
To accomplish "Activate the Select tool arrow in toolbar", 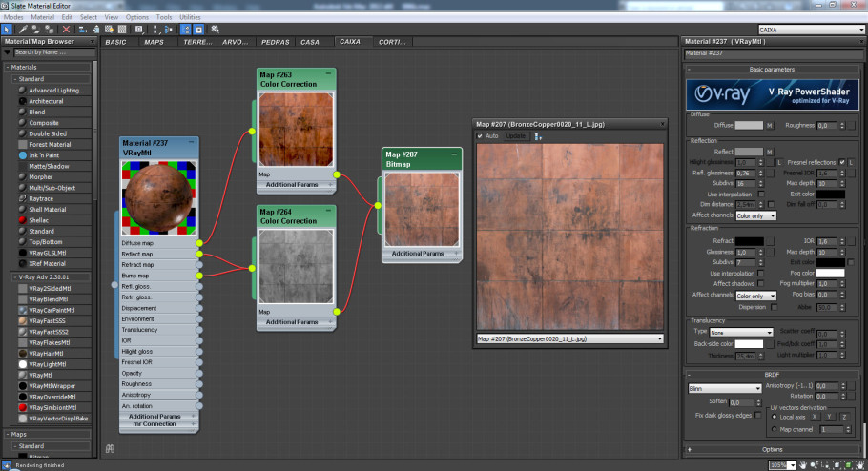I will coord(7,30).
